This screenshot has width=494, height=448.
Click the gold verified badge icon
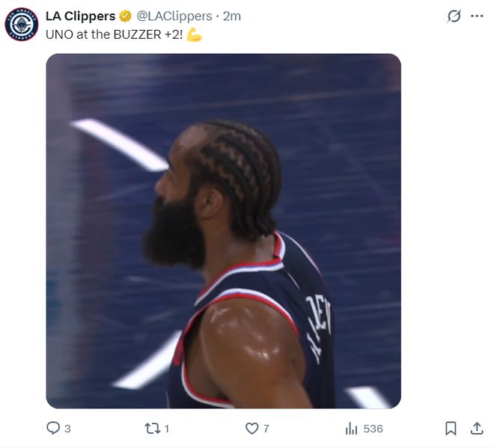(x=125, y=16)
